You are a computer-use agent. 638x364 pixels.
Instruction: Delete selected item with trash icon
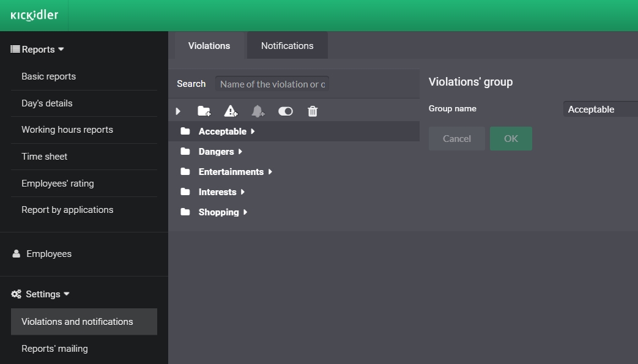point(313,111)
